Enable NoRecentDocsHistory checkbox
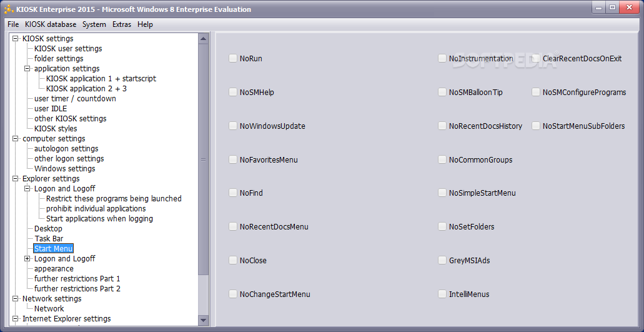This screenshot has width=644, height=332. [x=442, y=126]
